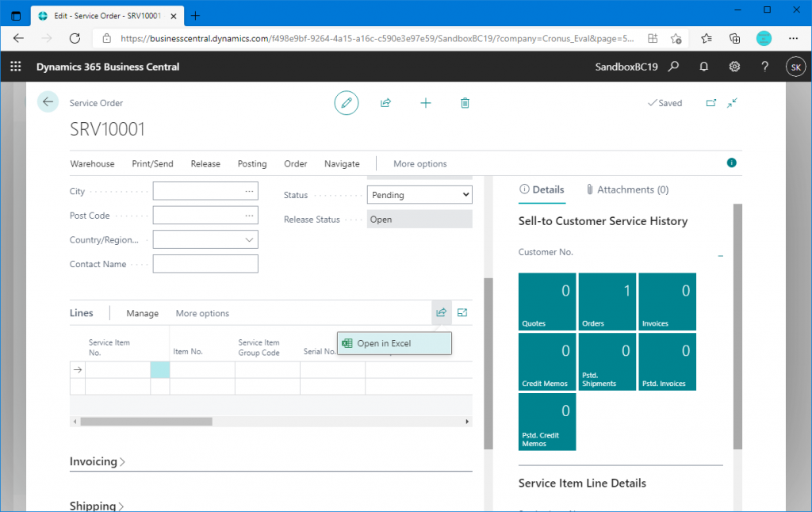Open the share icon in the page header

click(x=386, y=103)
